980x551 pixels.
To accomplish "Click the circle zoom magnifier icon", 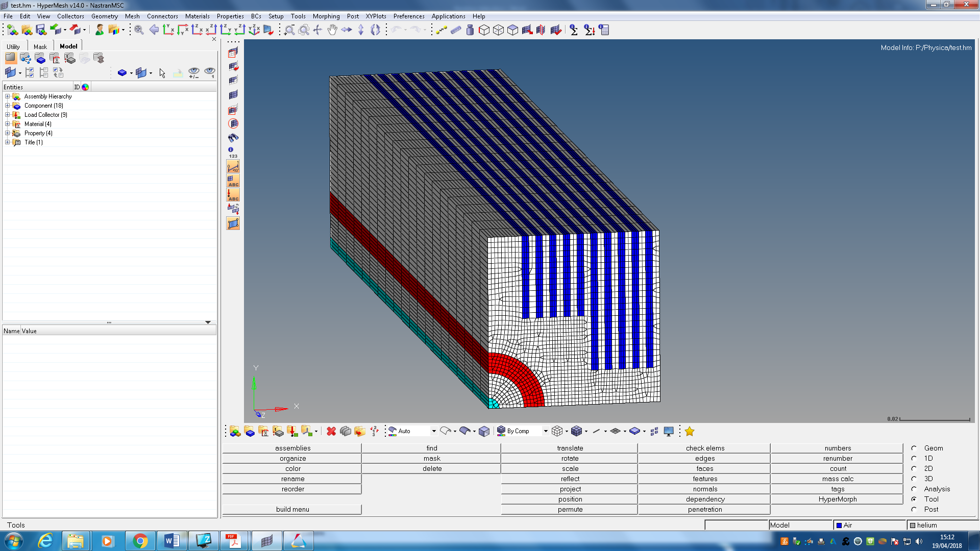I will coord(304,30).
